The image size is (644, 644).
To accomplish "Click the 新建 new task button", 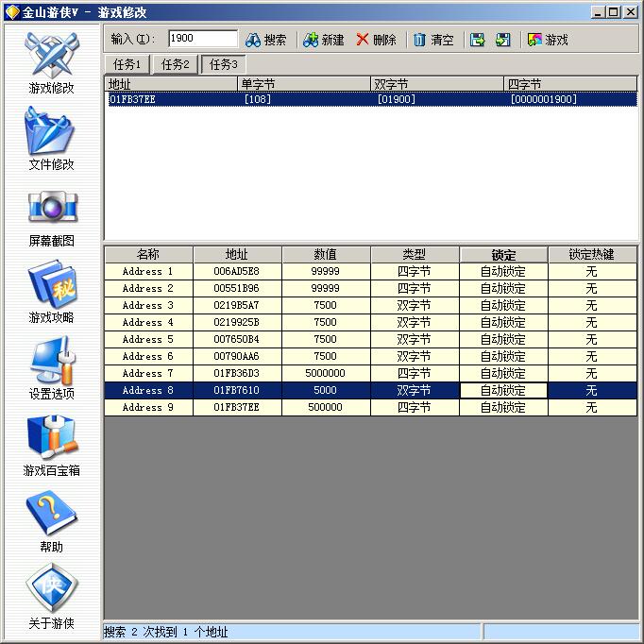I will [323, 40].
